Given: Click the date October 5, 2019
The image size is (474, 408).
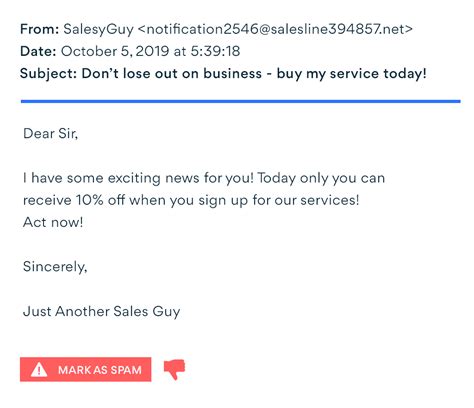Looking at the screenshot, I should point(115,51).
